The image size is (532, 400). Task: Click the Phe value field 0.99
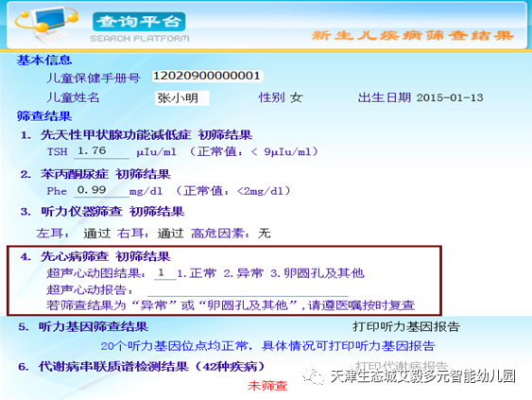[101, 190]
